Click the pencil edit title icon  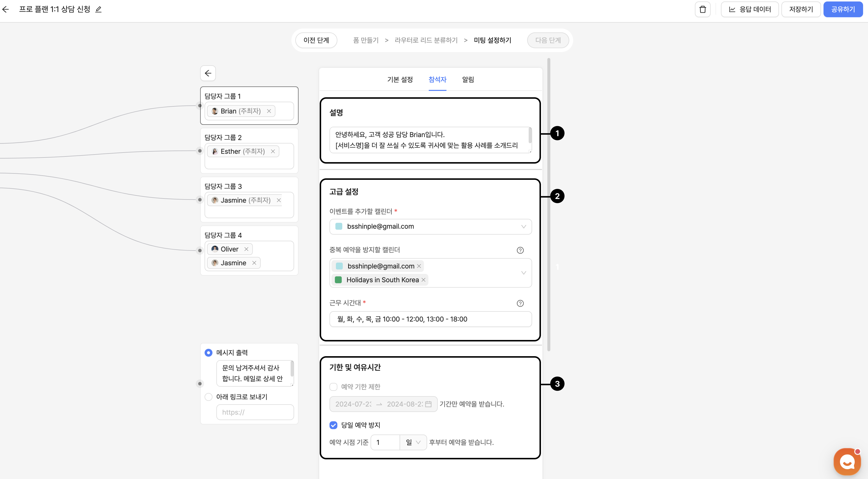tap(98, 9)
